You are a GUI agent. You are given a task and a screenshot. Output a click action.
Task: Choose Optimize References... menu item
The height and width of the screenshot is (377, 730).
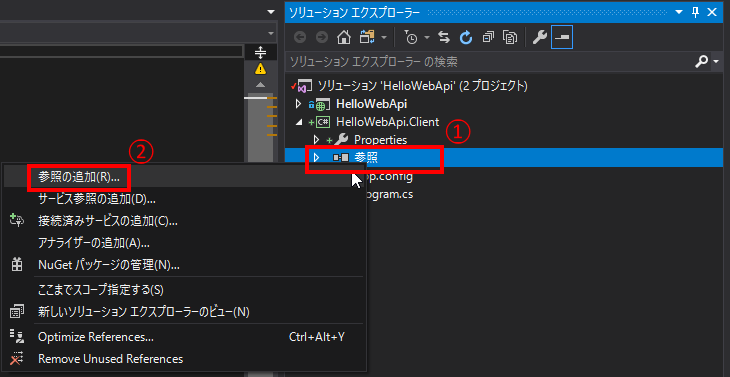click(183, 337)
